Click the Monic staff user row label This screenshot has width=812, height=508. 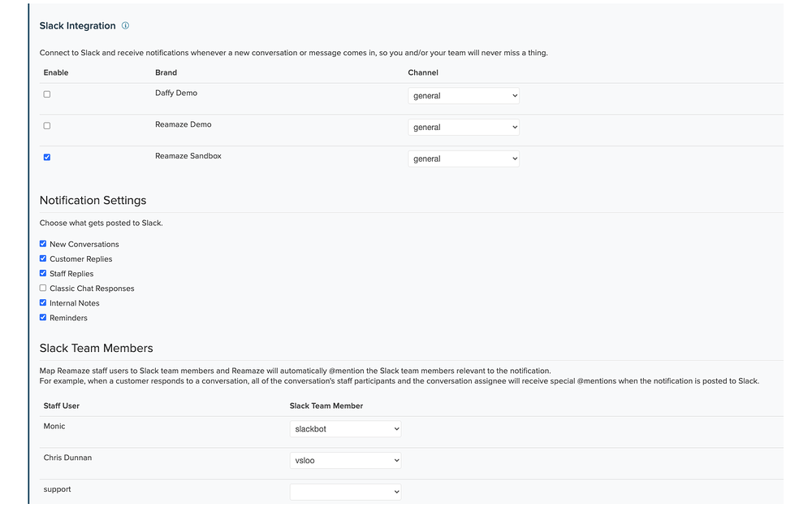(54, 426)
